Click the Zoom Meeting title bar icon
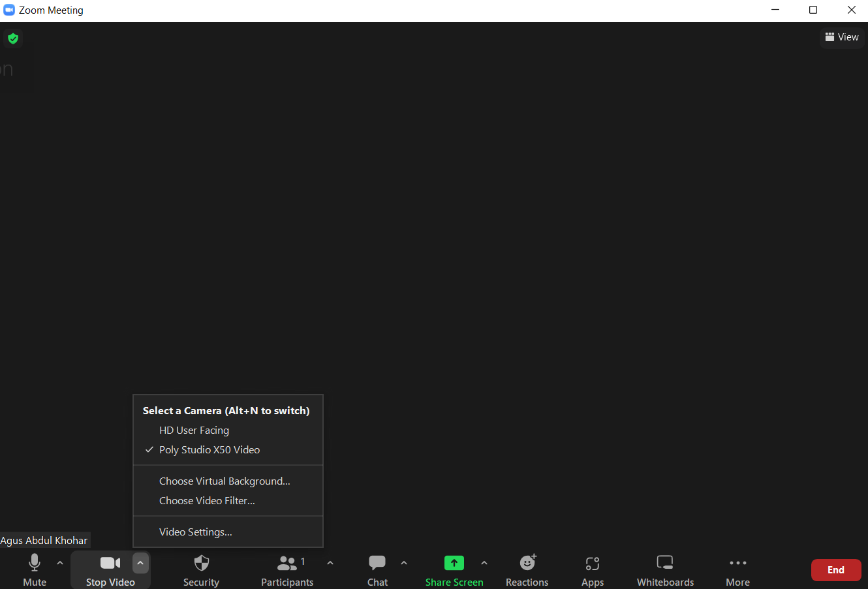 point(9,10)
